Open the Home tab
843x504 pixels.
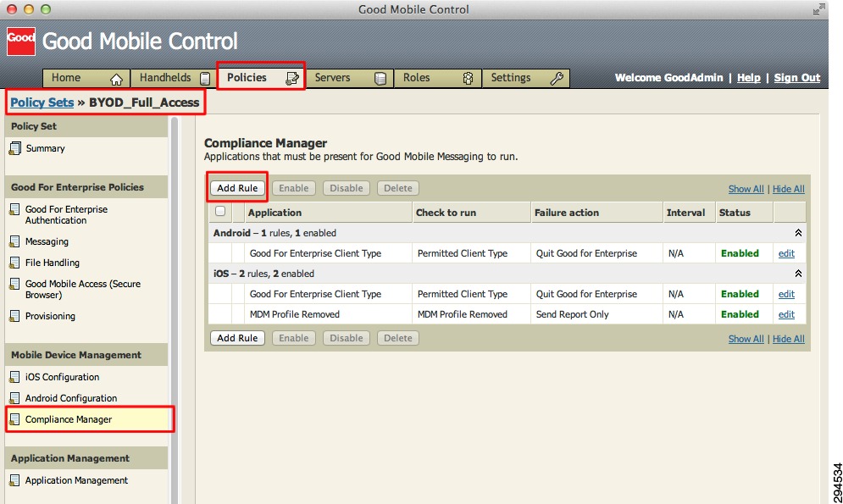(86, 79)
